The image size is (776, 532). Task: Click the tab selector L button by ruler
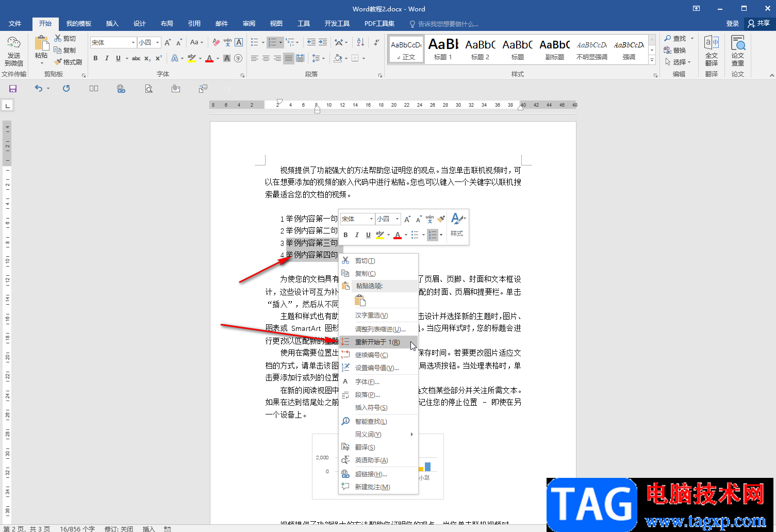[x=8, y=106]
